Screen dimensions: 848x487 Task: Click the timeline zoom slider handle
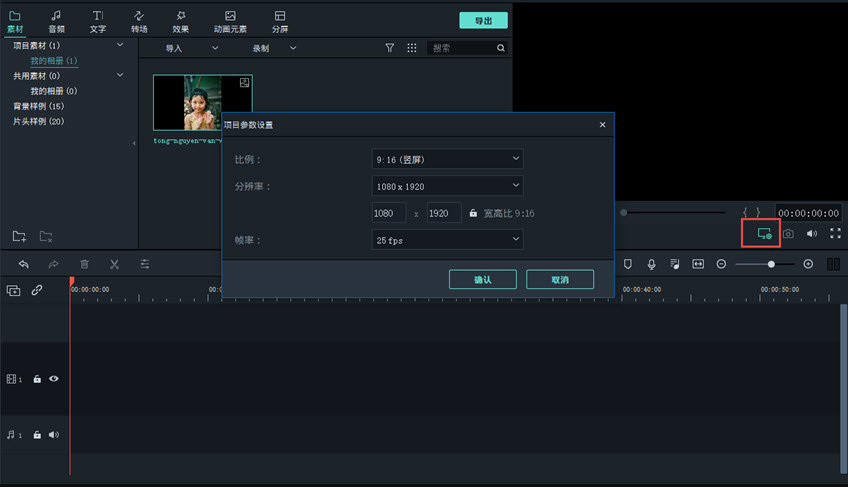point(771,264)
